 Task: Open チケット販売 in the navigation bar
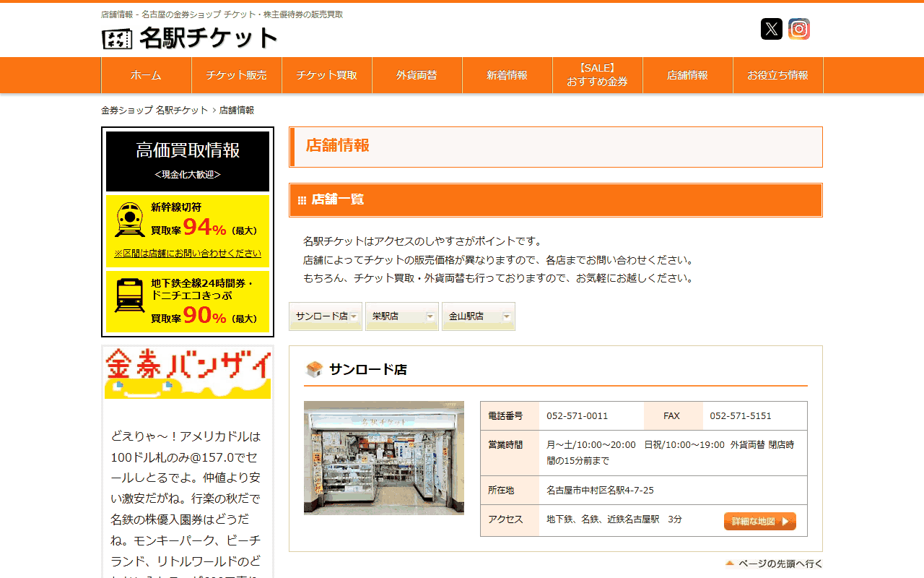click(237, 75)
